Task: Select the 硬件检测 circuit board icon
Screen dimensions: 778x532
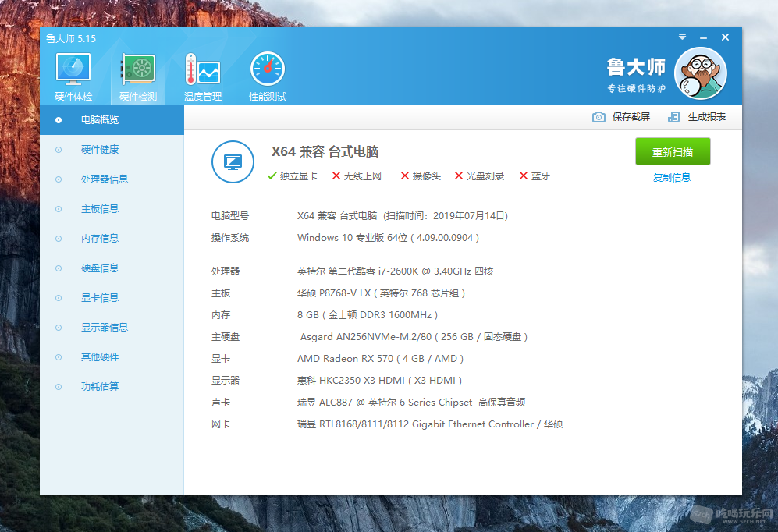Action: point(138,70)
